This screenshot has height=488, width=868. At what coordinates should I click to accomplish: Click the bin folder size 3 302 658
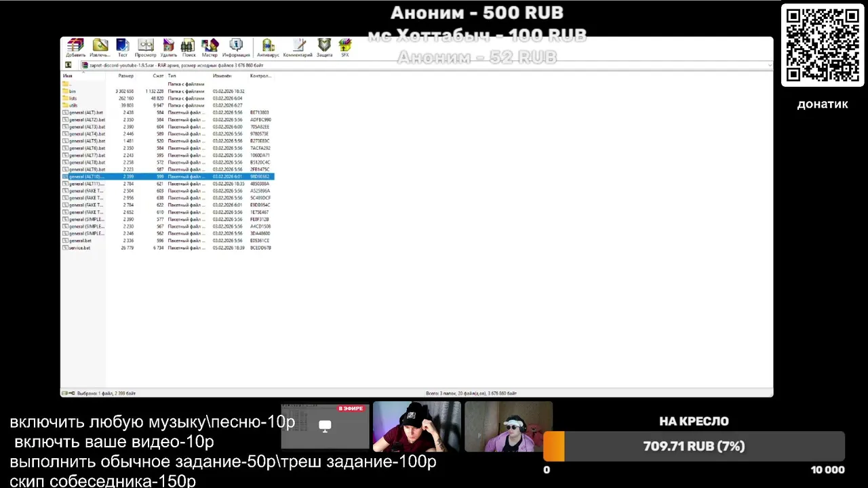[x=124, y=91]
